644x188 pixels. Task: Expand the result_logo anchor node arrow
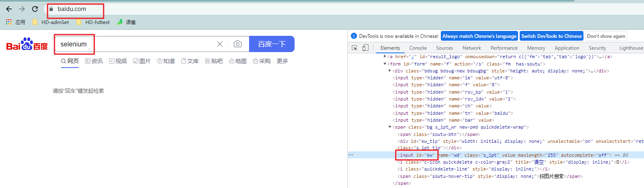pyautogui.click(x=385, y=57)
